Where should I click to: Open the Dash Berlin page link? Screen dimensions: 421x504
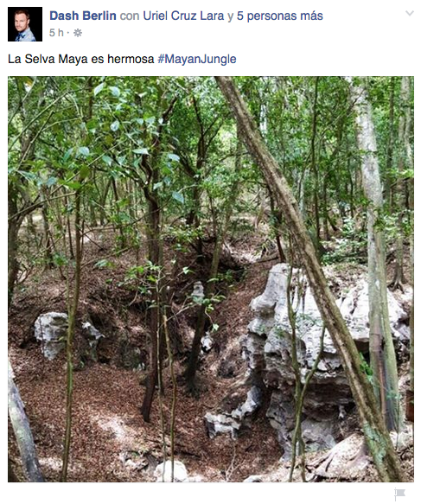[83, 16]
